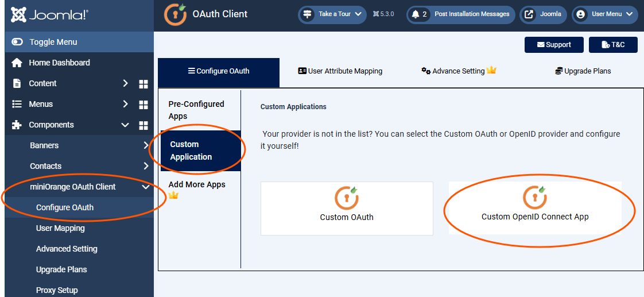Expand the Content submenu chevron
The width and height of the screenshot is (644, 297).
126,83
